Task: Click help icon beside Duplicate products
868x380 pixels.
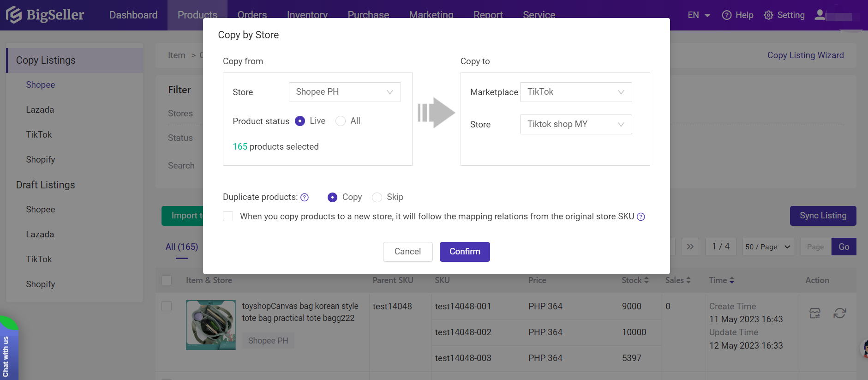Action: point(305,198)
